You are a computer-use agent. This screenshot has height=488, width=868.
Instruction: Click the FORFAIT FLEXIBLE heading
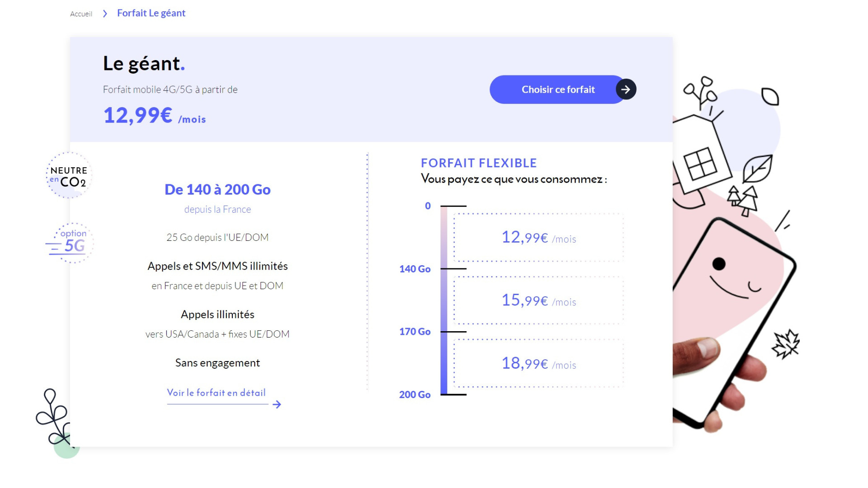coord(479,163)
